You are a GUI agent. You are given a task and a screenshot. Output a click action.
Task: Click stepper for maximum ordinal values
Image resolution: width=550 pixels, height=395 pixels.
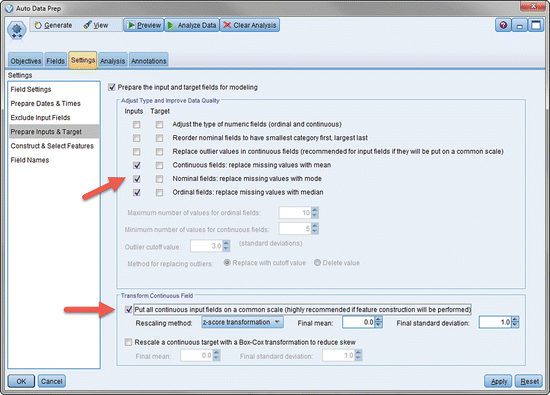315,213
